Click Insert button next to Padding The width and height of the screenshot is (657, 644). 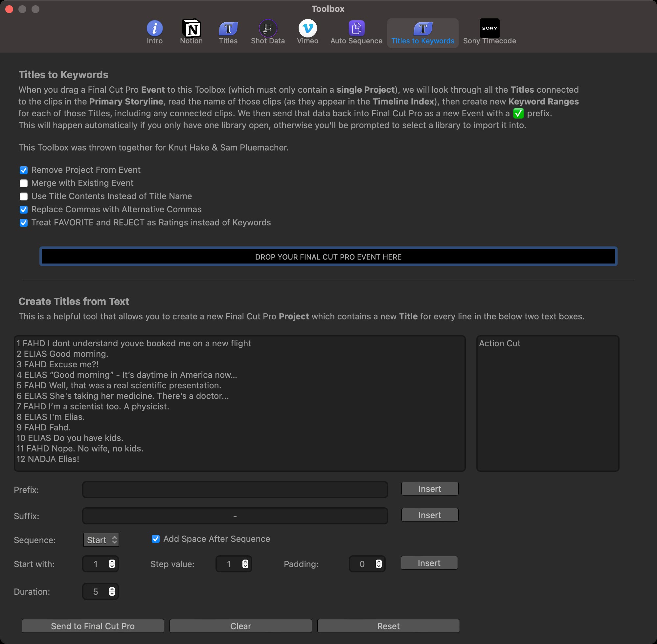(429, 563)
